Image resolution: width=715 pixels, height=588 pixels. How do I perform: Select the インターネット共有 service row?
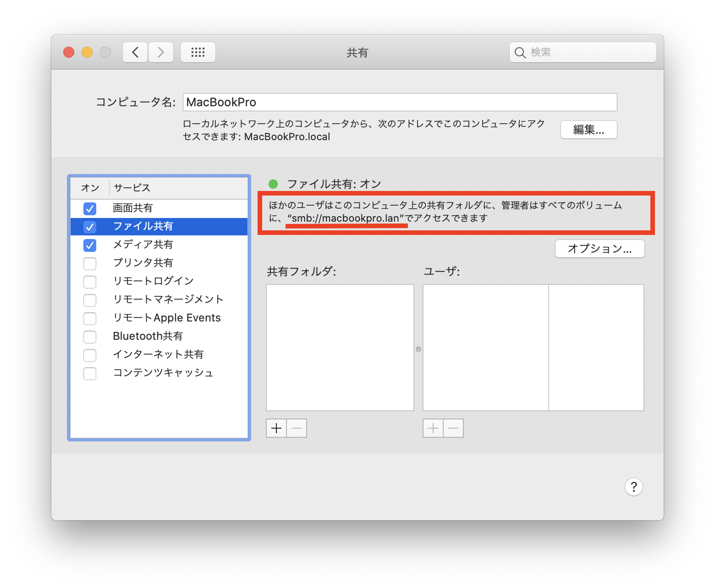[x=159, y=355]
